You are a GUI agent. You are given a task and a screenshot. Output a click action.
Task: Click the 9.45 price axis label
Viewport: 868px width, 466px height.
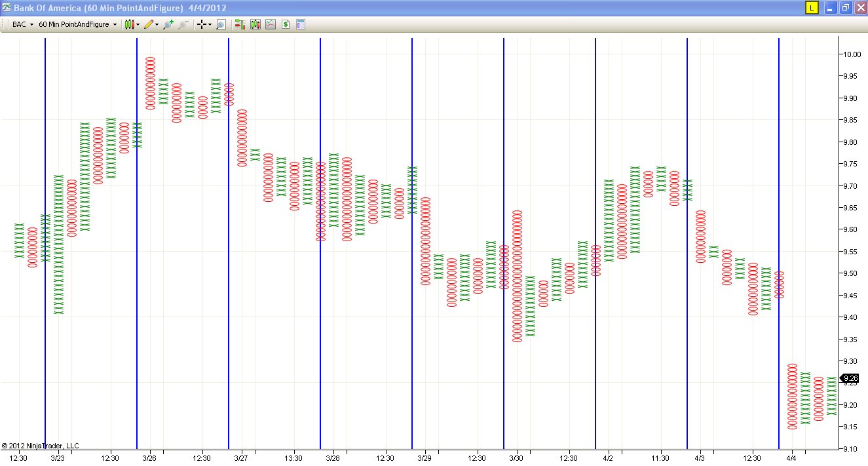point(851,296)
